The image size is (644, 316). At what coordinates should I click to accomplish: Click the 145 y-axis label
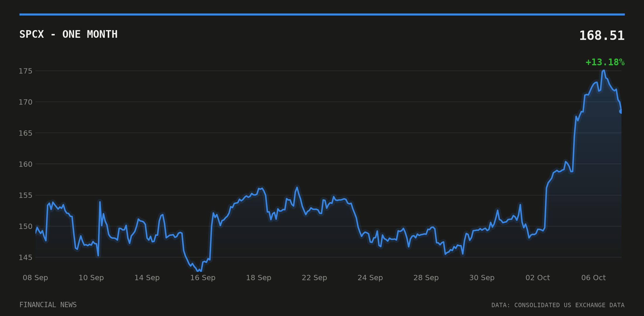click(25, 257)
